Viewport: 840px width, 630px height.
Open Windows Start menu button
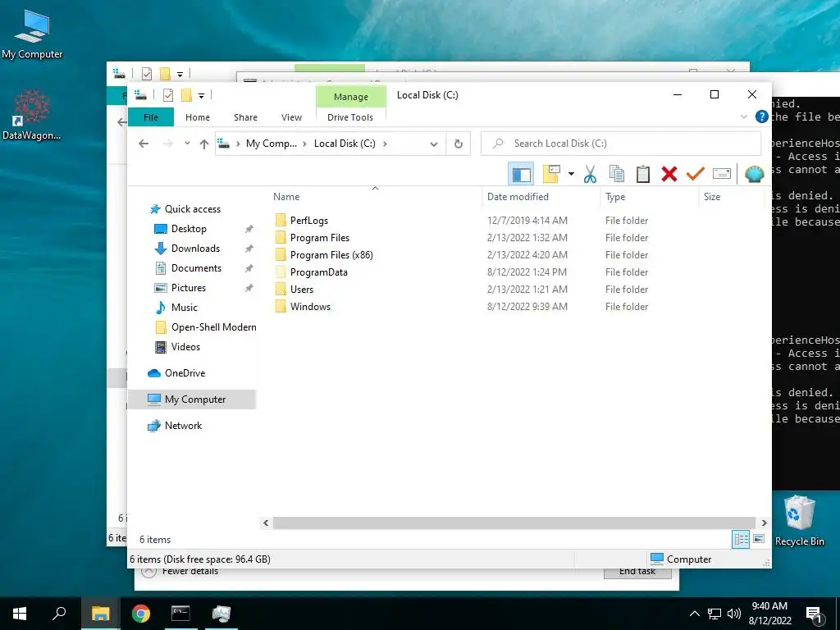click(20, 614)
